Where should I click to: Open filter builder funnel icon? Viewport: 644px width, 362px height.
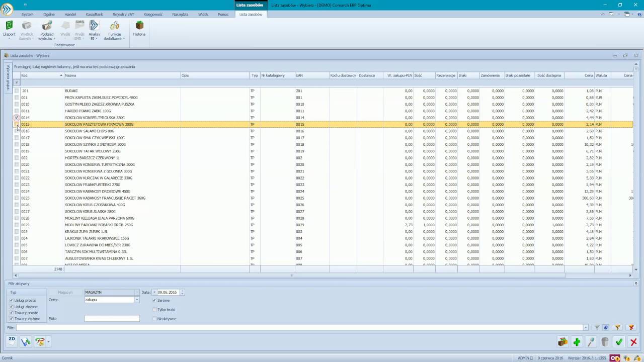click(x=618, y=328)
